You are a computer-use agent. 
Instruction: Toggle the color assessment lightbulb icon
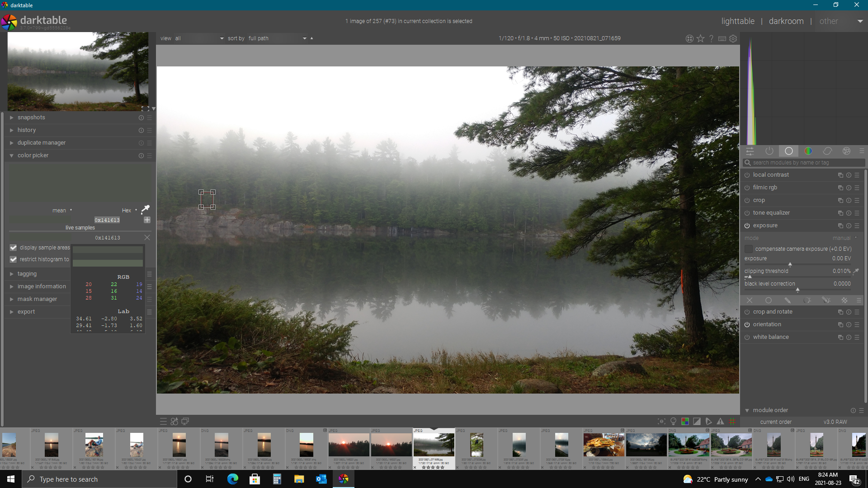tap(673, 421)
